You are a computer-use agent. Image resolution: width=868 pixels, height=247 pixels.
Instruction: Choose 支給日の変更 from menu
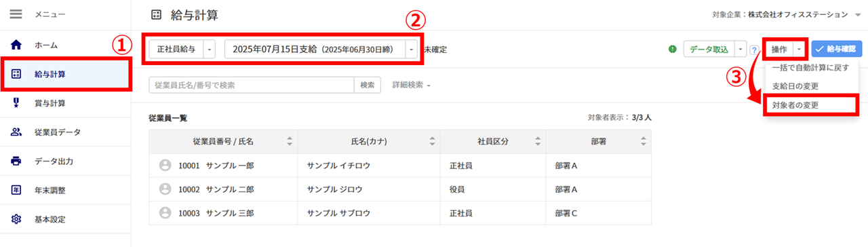coord(795,86)
